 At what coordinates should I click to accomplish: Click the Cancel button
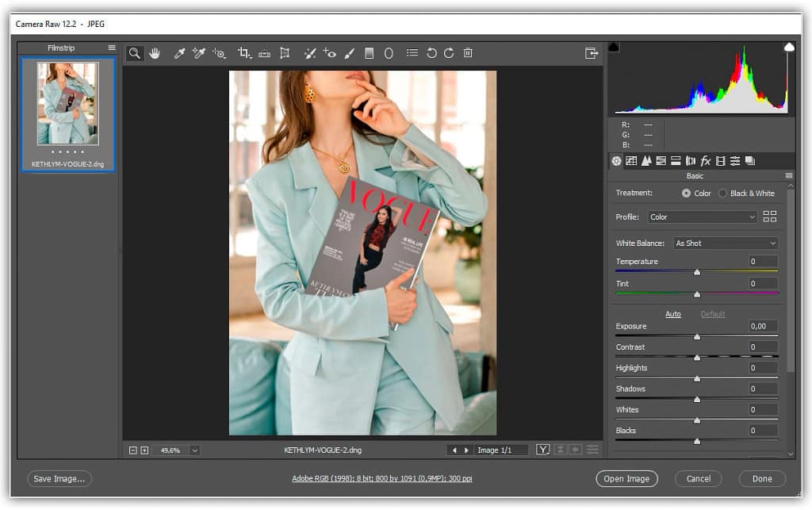click(699, 479)
